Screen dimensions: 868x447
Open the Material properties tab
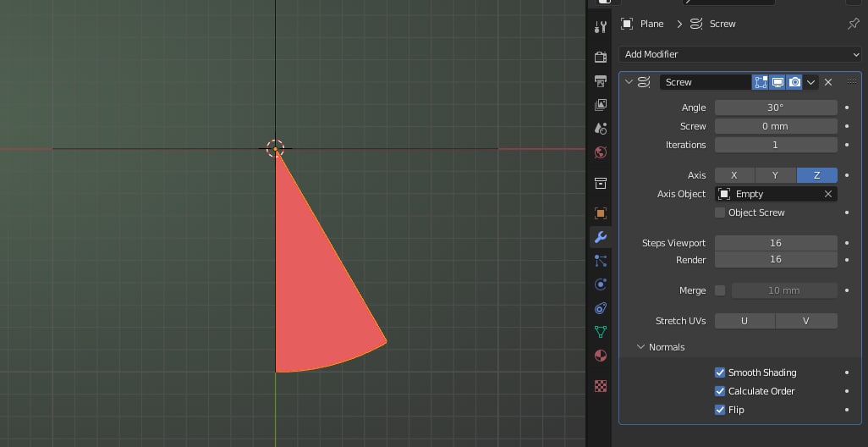pyautogui.click(x=601, y=356)
